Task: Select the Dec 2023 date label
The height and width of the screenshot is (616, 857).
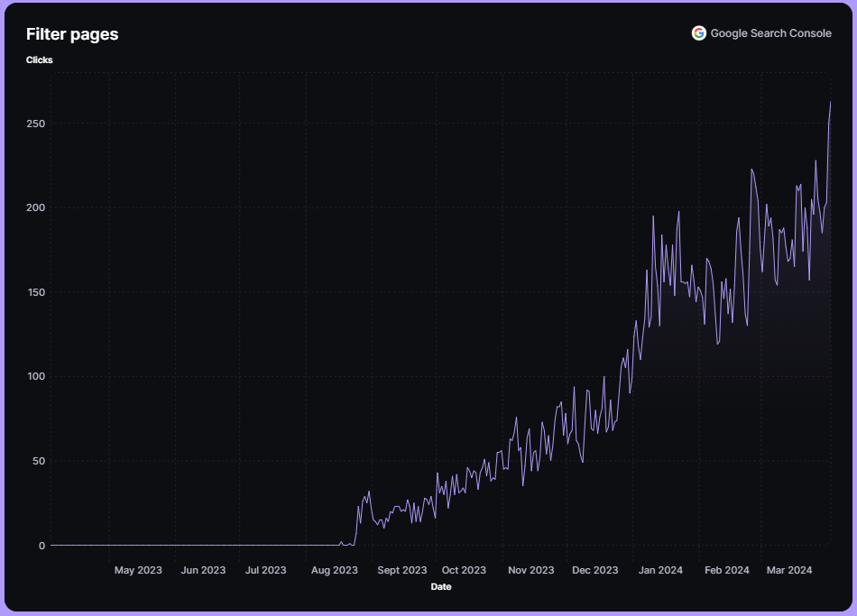Action: point(595,570)
